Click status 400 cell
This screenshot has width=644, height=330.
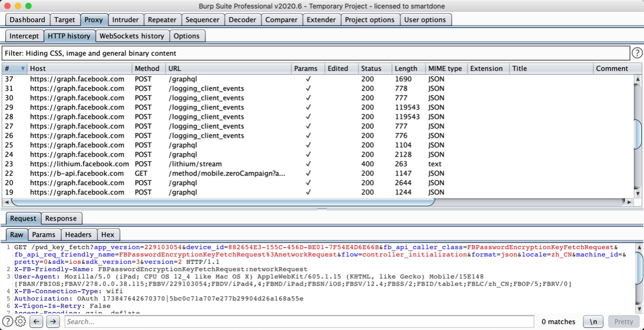click(x=368, y=164)
